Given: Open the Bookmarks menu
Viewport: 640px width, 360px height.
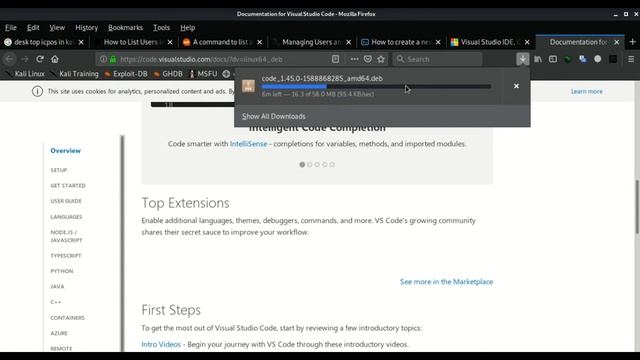Looking at the screenshot, I should click(x=125, y=27).
